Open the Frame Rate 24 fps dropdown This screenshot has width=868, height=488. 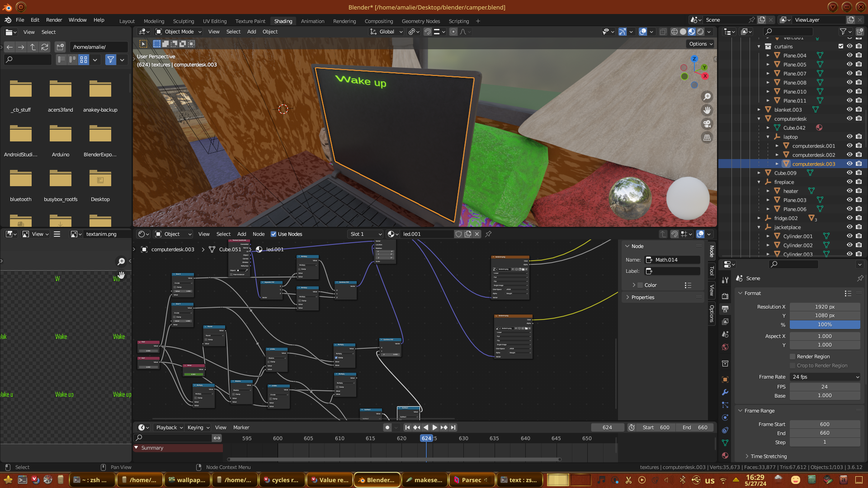click(x=825, y=377)
